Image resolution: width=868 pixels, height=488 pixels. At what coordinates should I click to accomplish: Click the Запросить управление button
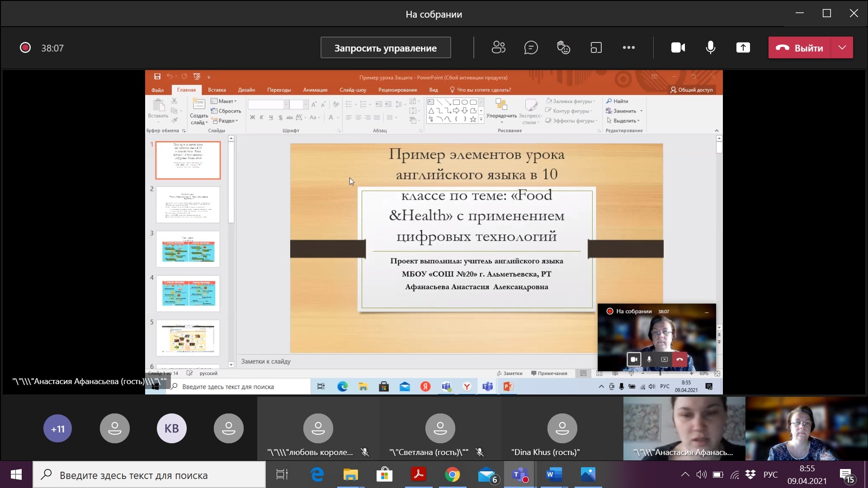click(385, 47)
